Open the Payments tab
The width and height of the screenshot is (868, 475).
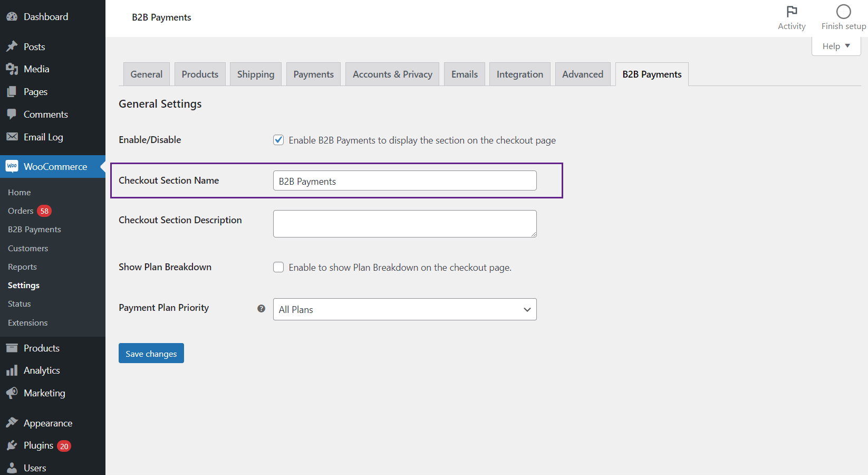[313, 74]
